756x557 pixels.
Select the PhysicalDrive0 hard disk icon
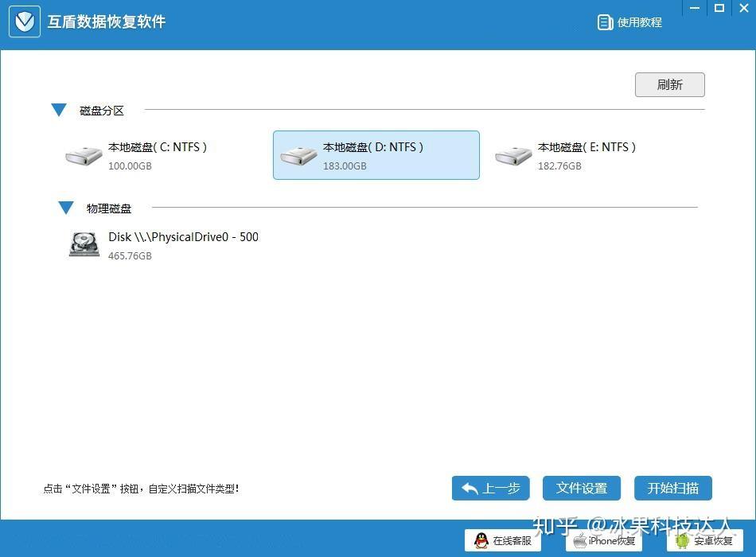(84, 244)
